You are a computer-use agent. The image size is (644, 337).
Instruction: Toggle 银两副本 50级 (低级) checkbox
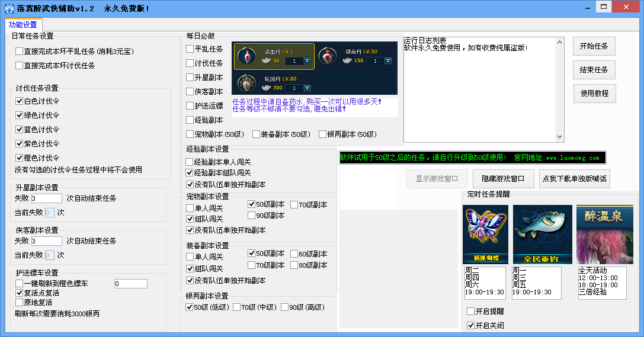[x=190, y=307]
